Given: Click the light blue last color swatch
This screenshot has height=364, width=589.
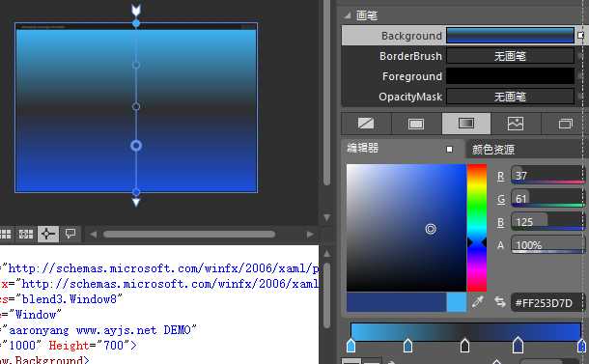Looking at the screenshot, I should (457, 302).
